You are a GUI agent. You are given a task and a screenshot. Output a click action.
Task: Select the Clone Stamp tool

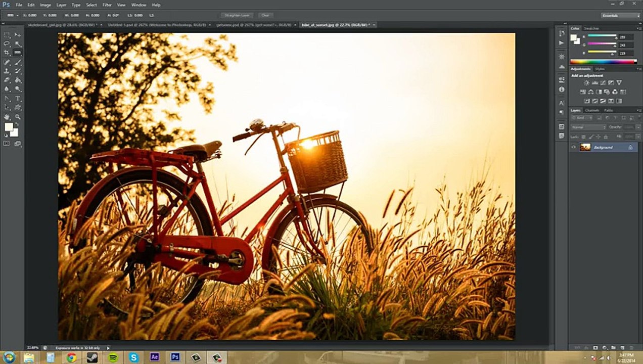pos(7,71)
